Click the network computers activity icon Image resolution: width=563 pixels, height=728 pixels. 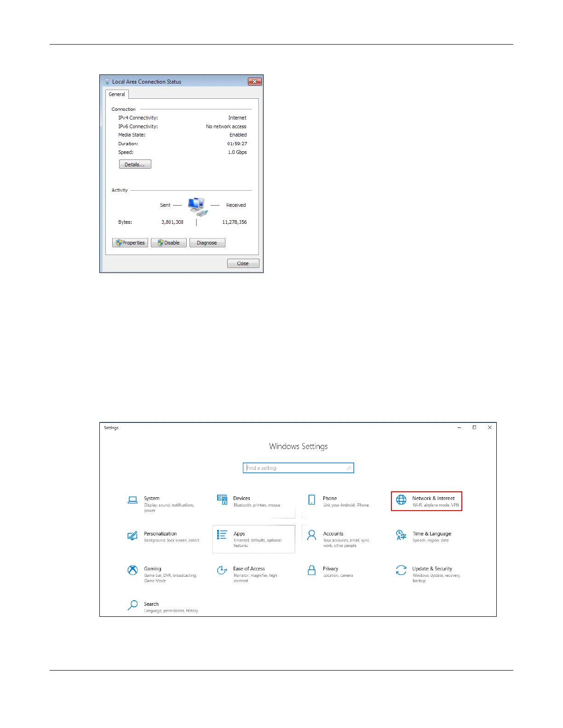(x=198, y=206)
